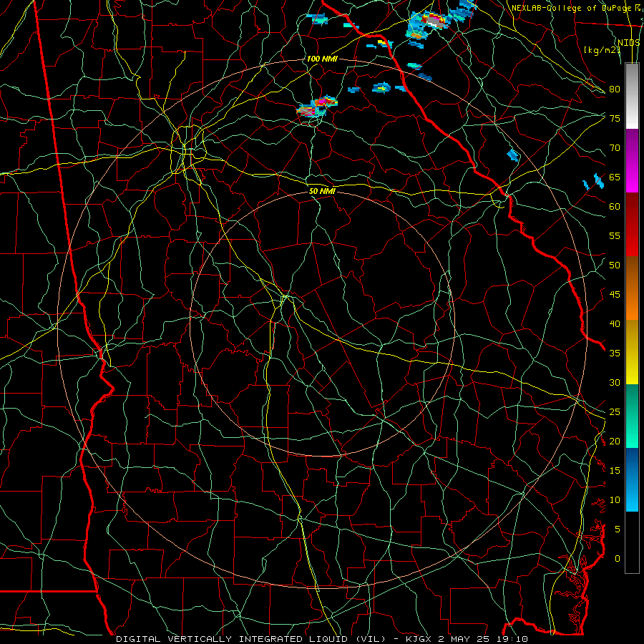Click legend scale value 5
This screenshot has width=644, height=644.
click(618, 529)
